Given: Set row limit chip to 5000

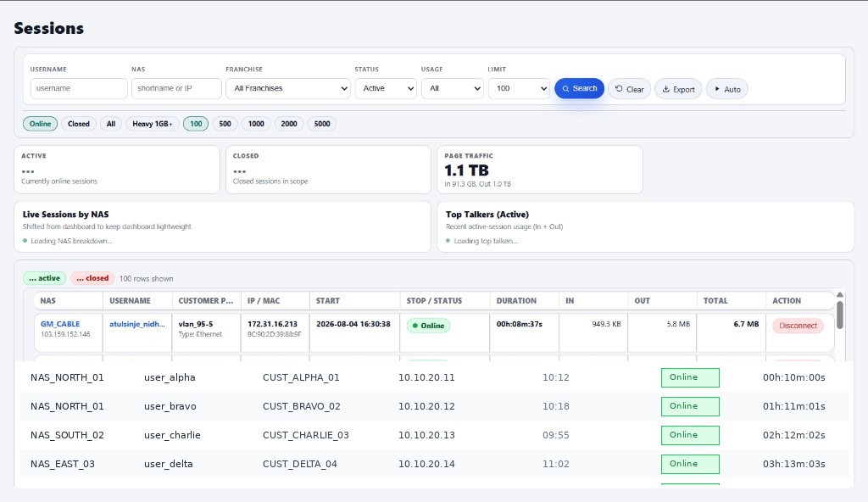Looking at the screenshot, I should click(x=321, y=124).
